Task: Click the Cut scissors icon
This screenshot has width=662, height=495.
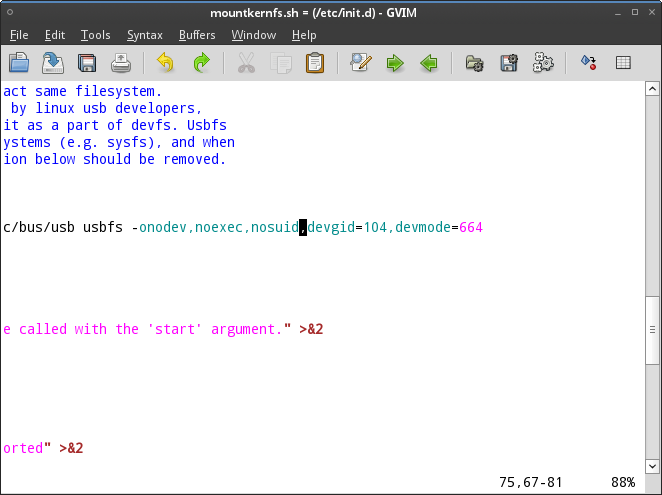Action: point(246,63)
